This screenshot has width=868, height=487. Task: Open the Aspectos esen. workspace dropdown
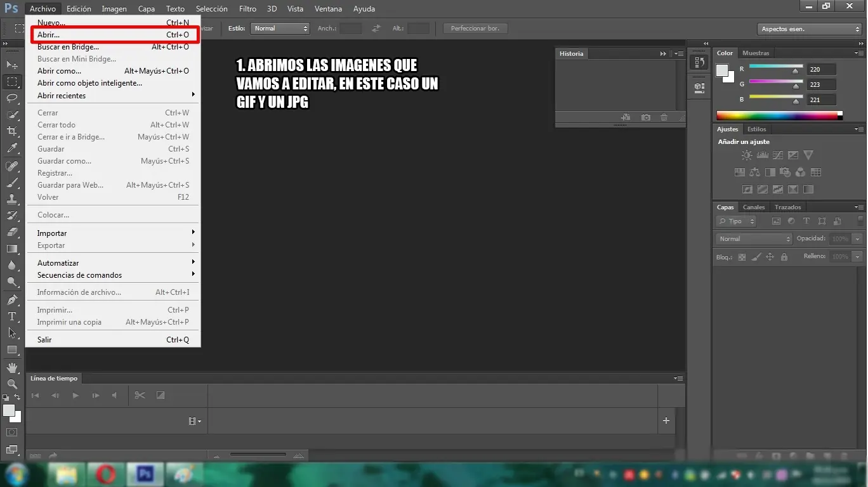(809, 29)
